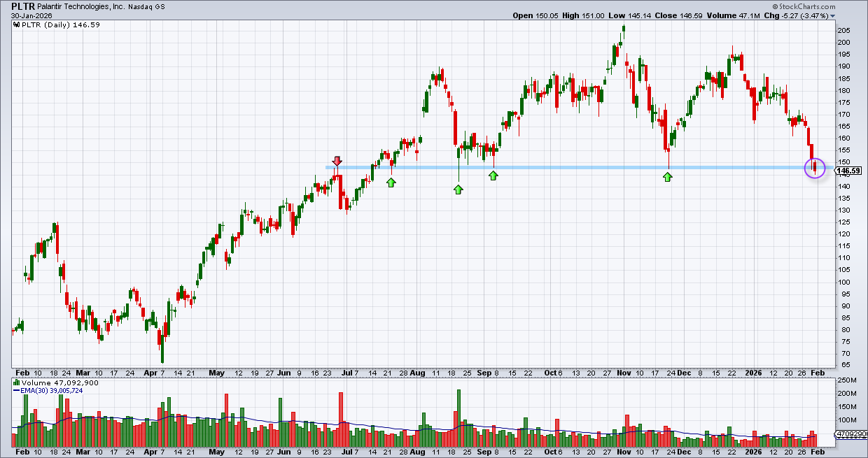The width and height of the screenshot is (868, 458).
Task: Click the 175 label on the price axis
Action: (845, 102)
